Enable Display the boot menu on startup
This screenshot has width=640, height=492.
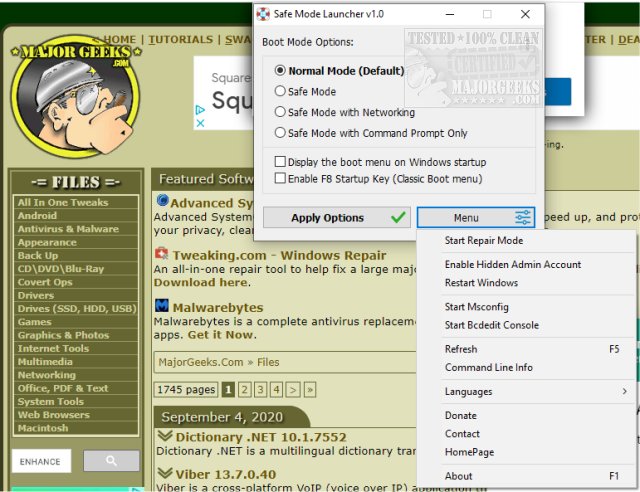click(280, 162)
